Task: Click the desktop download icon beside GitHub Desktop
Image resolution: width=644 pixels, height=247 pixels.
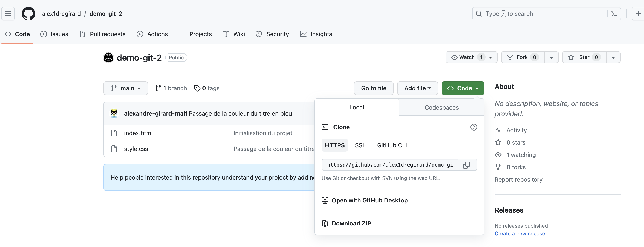Action: pos(325,200)
